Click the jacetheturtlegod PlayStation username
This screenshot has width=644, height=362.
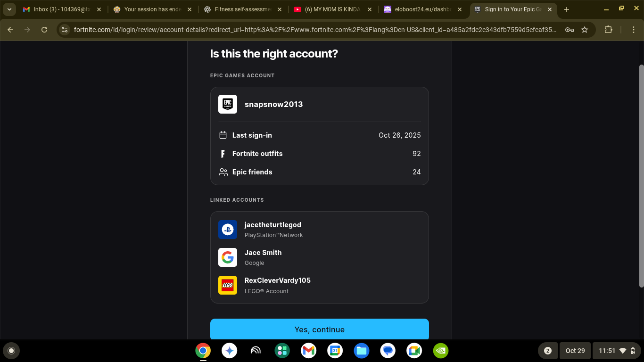272,225
